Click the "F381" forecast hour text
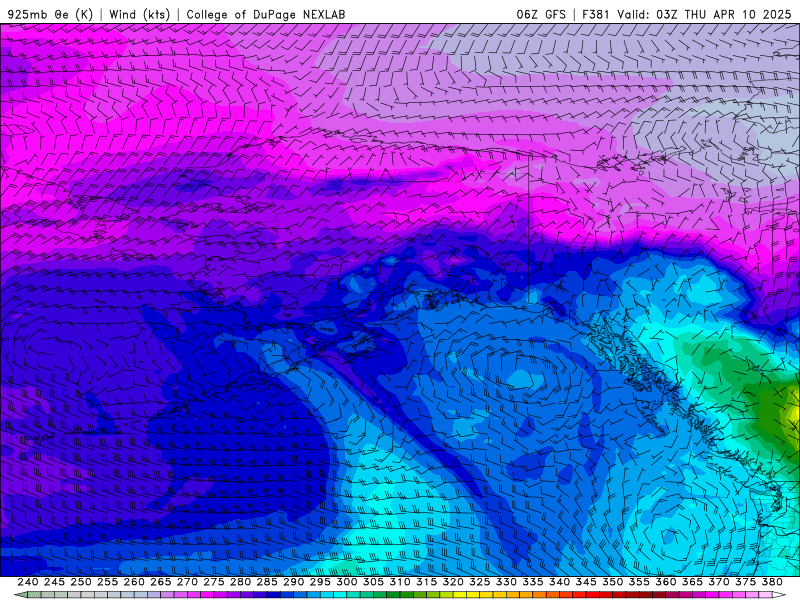 pyautogui.click(x=595, y=14)
